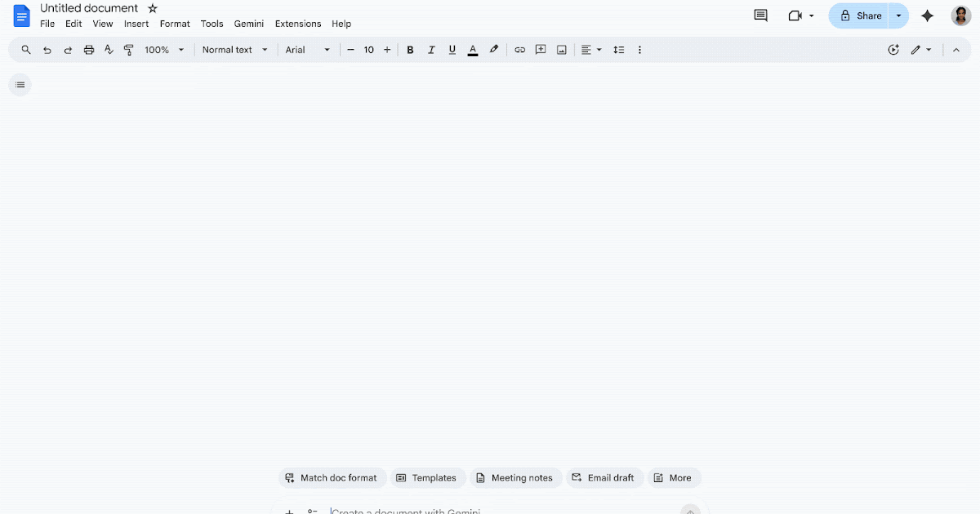The height and width of the screenshot is (514, 980).
Task: Undo the last action
Action: [x=47, y=50]
